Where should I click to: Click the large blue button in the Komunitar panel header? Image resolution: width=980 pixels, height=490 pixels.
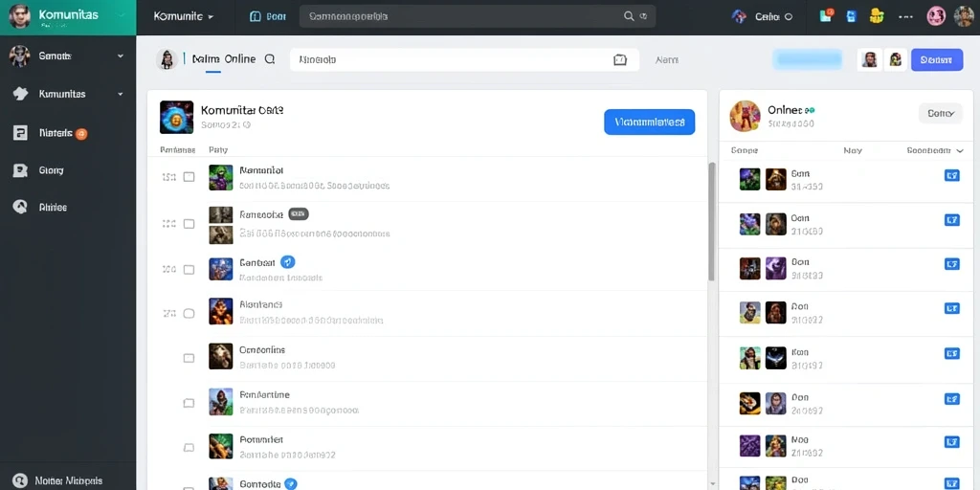(x=650, y=122)
